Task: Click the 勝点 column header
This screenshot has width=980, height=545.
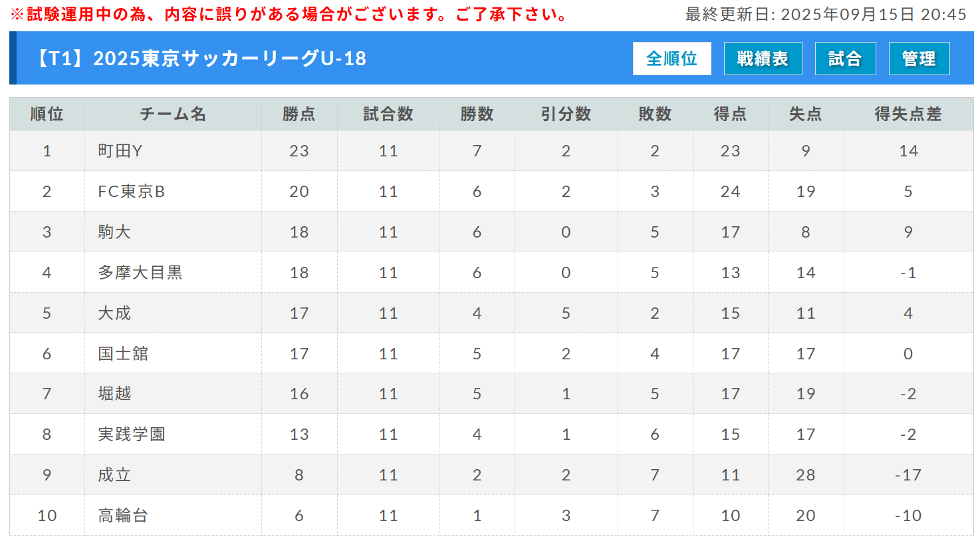Action: (x=299, y=114)
